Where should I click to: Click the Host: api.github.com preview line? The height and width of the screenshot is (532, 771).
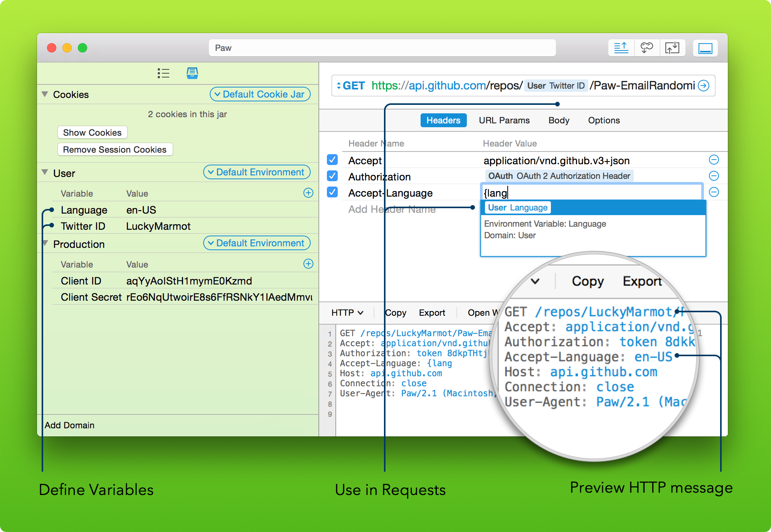click(391, 373)
